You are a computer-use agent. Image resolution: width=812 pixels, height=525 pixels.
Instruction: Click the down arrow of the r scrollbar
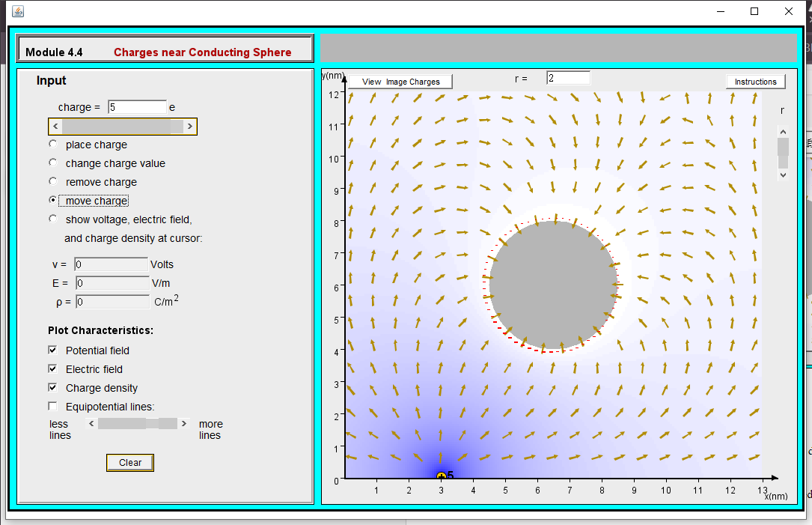click(x=783, y=175)
